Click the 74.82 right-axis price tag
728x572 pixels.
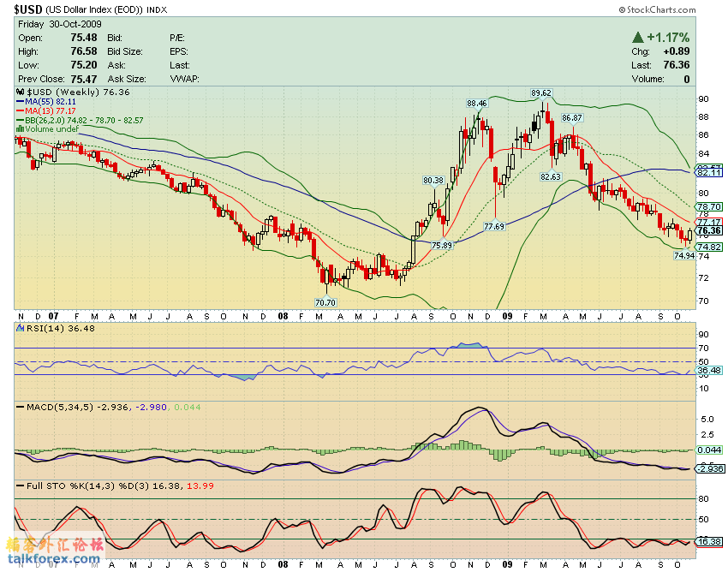[x=709, y=247]
